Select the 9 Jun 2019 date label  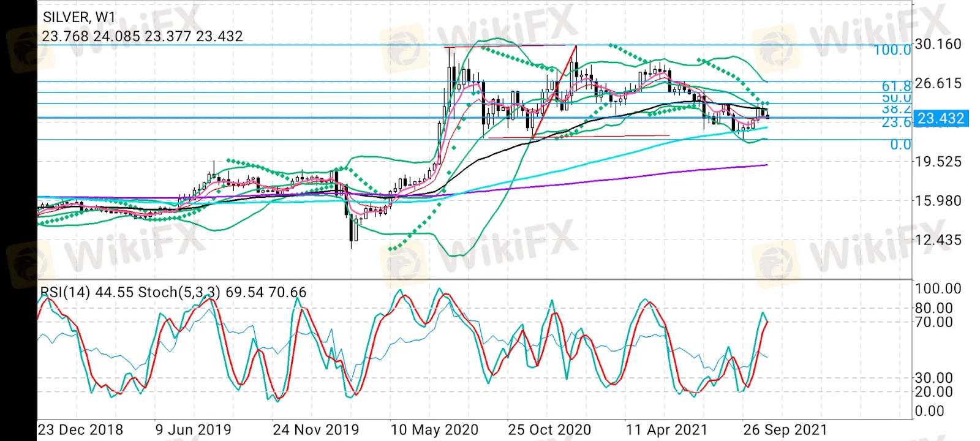coord(194,430)
